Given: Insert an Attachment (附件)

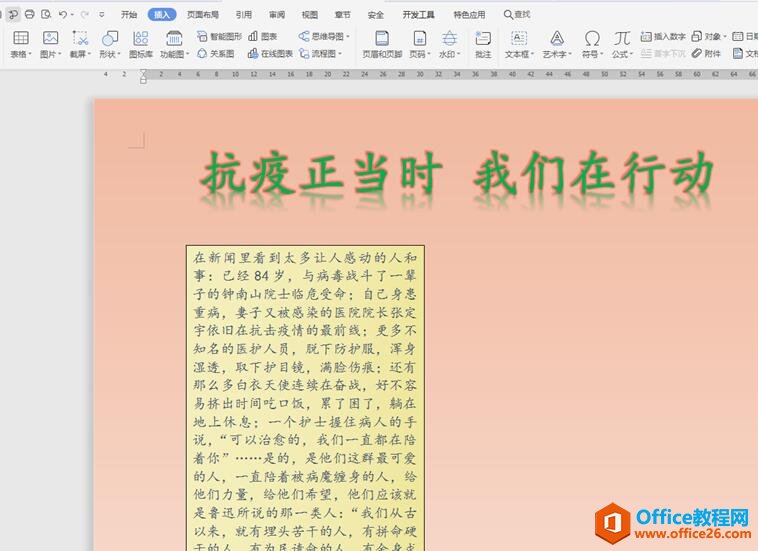Looking at the screenshot, I should (x=706, y=54).
